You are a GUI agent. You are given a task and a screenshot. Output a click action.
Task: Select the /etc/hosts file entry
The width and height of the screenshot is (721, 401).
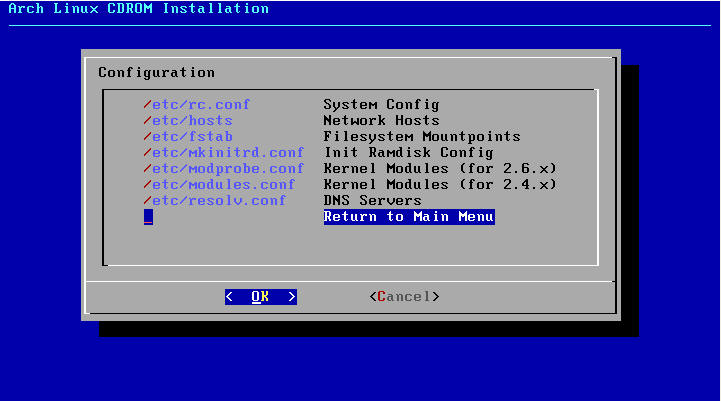pyautogui.click(x=188, y=120)
